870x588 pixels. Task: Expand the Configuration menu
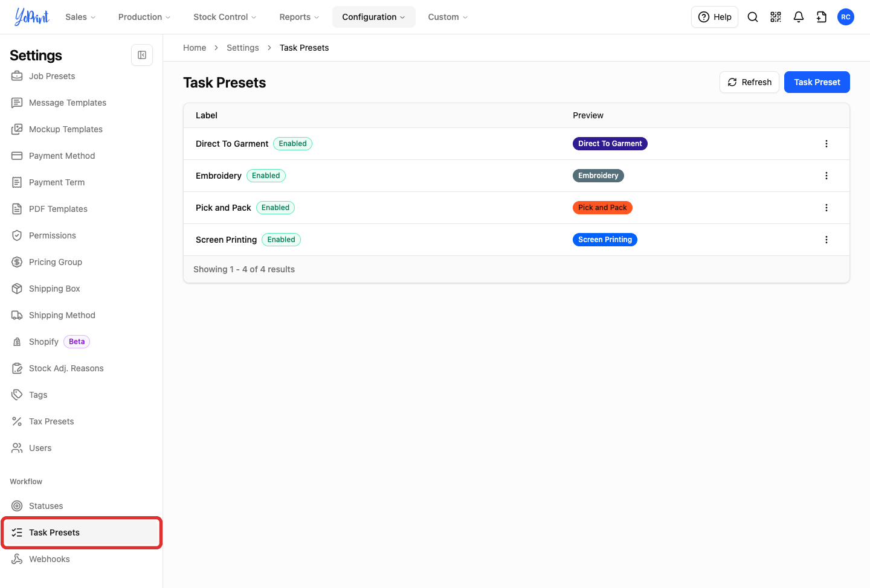373,17
